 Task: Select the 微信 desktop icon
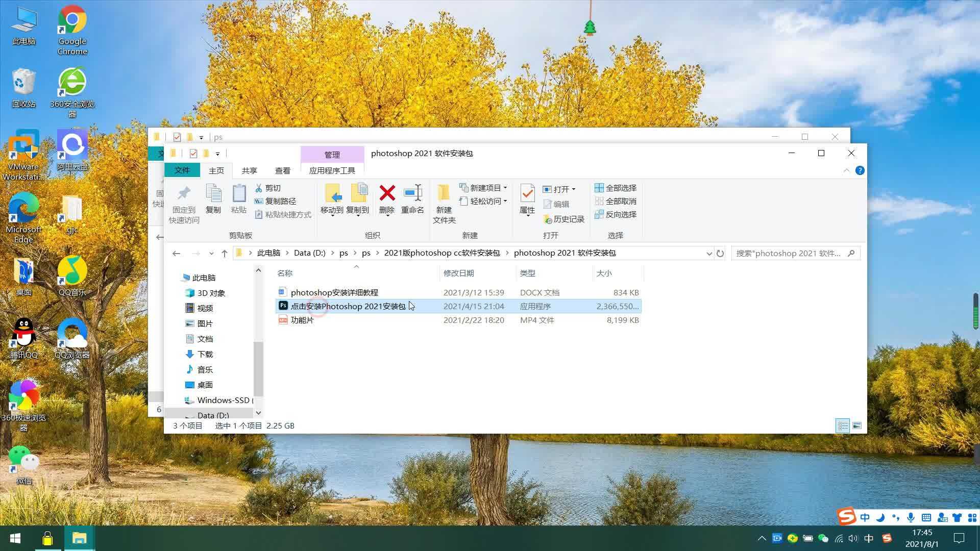point(23,465)
